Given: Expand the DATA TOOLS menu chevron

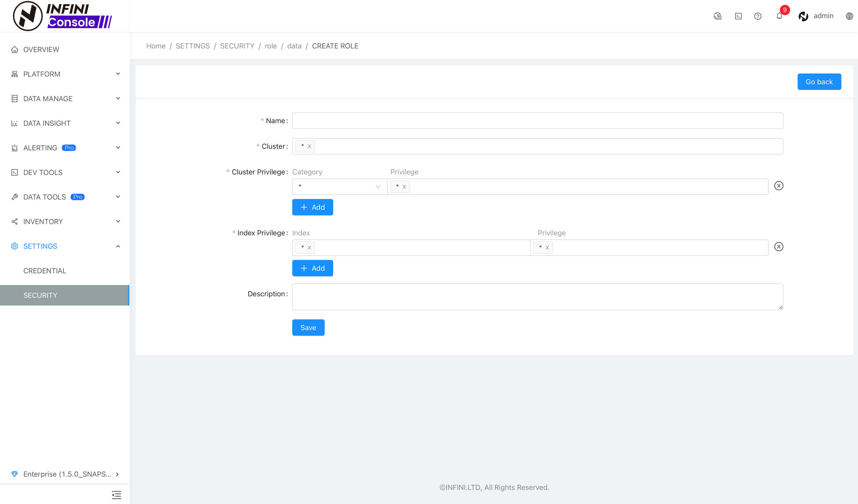Looking at the screenshot, I should [118, 196].
